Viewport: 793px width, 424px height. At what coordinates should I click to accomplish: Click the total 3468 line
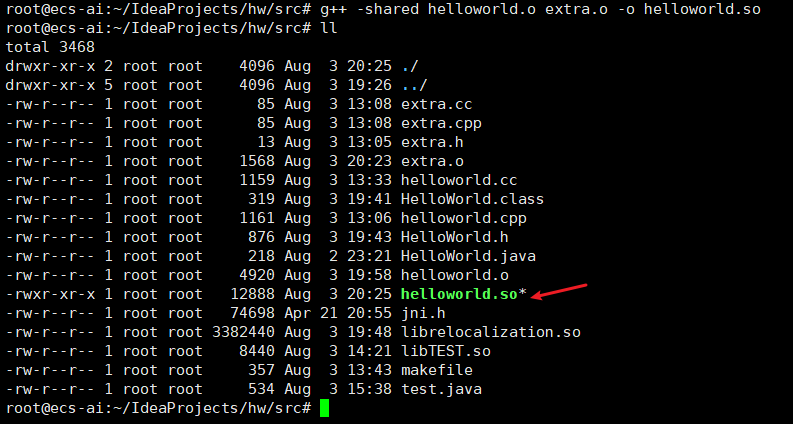50,47
